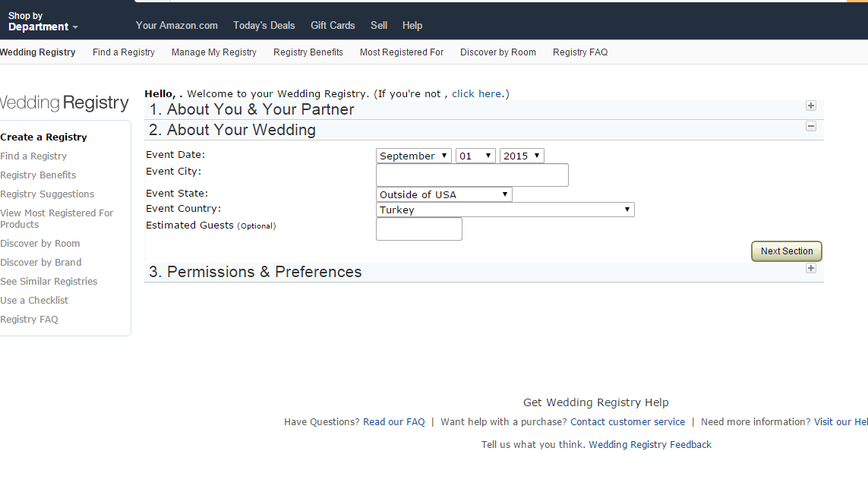Open Registry Benefits in subnav bar
This screenshot has height=492, width=868.
pos(308,52)
